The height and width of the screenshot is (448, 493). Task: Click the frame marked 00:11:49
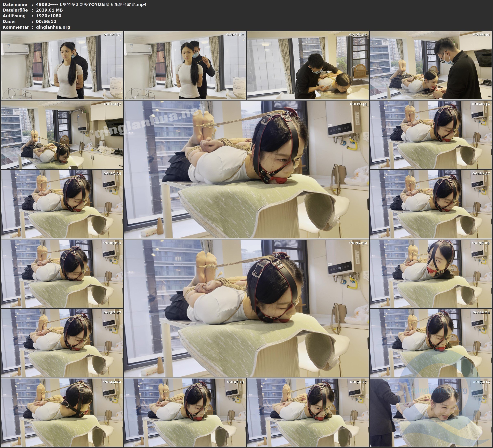click(431, 65)
